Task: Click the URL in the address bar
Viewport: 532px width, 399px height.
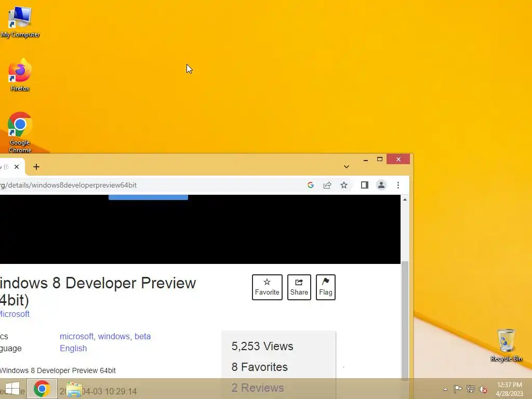Action: coord(68,185)
